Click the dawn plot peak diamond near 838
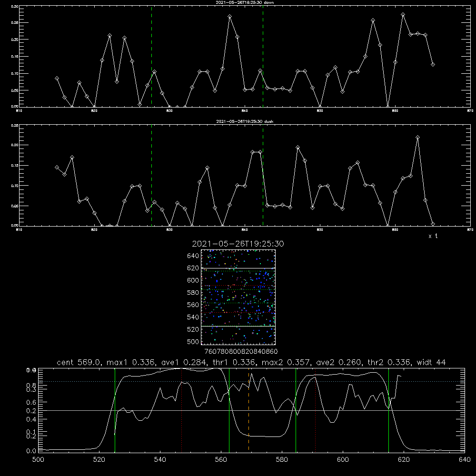This screenshot has width=476, height=476. click(x=230, y=17)
